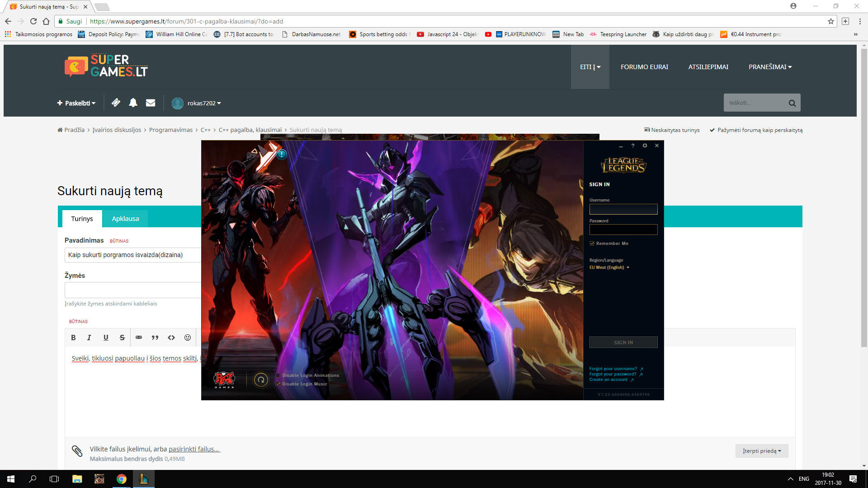This screenshot has width=868, height=488.
Task: Open the Windows action center
Action: 853,479
